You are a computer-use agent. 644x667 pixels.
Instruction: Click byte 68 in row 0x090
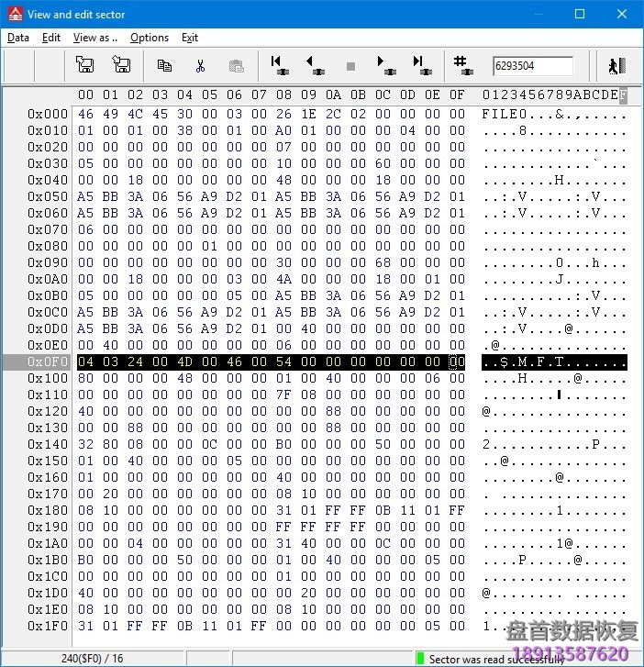(383, 262)
